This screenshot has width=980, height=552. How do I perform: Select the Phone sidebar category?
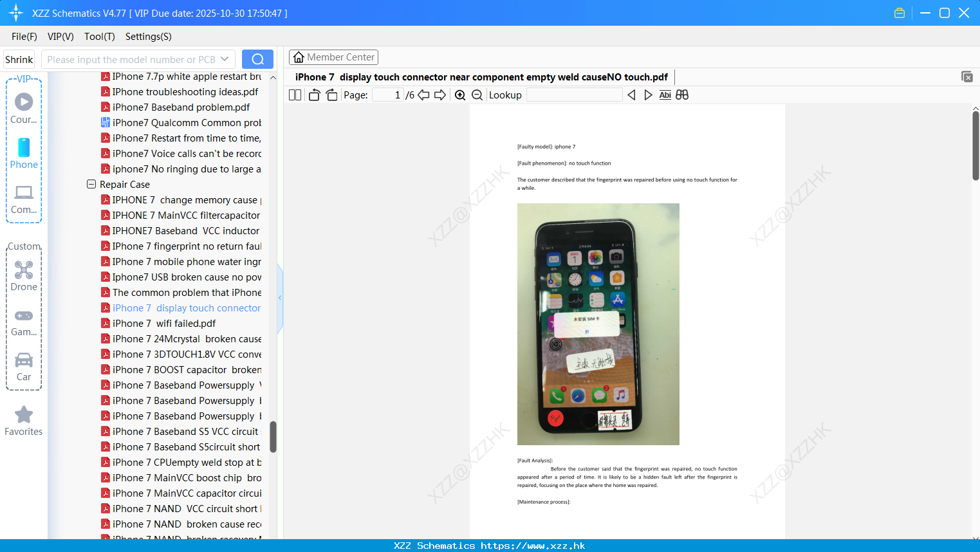coord(24,154)
